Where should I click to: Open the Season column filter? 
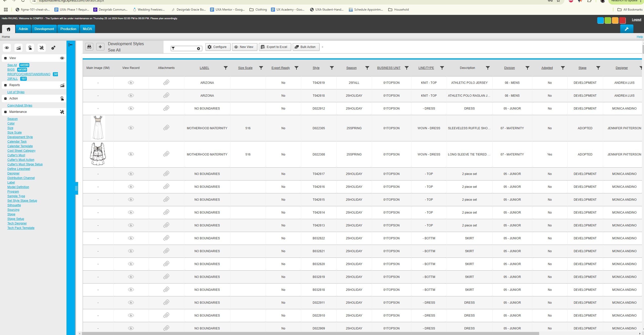[367, 68]
